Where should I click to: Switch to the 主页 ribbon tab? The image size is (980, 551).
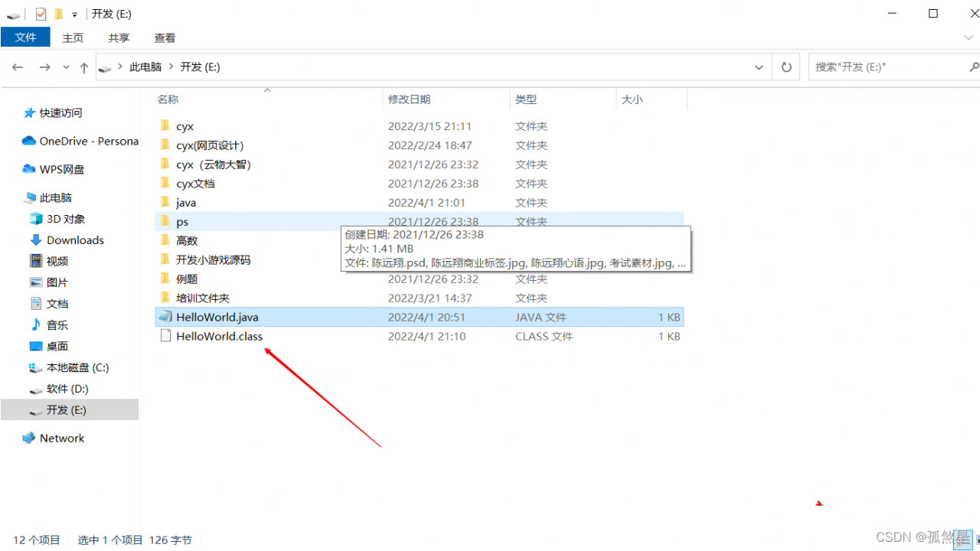(73, 37)
